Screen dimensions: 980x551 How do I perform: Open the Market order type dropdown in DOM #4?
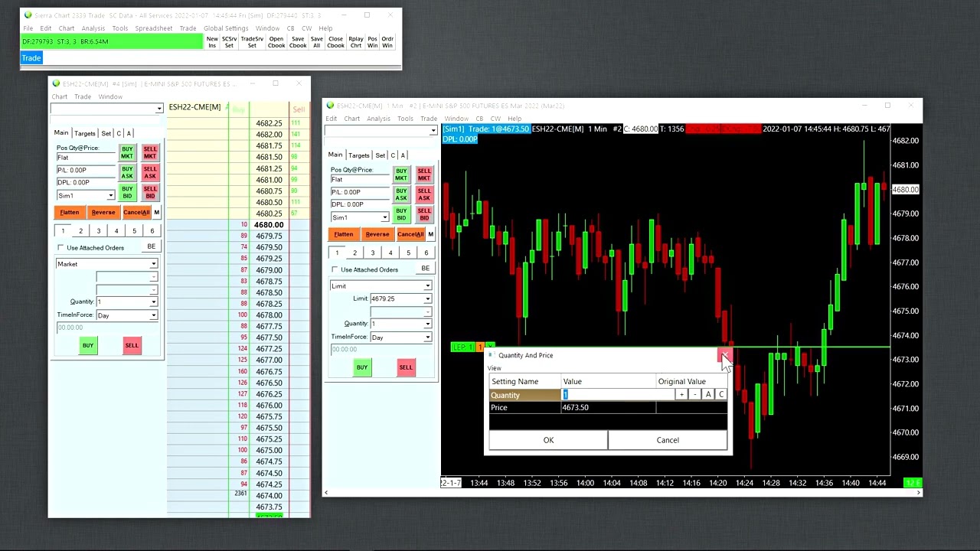pos(153,264)
